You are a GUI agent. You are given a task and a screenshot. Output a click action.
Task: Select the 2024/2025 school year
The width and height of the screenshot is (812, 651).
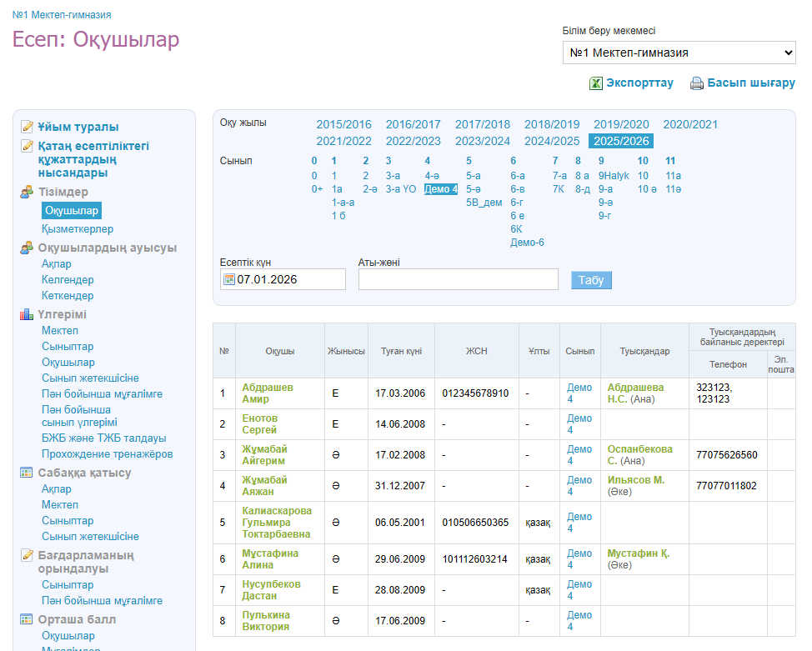[551, 141]
